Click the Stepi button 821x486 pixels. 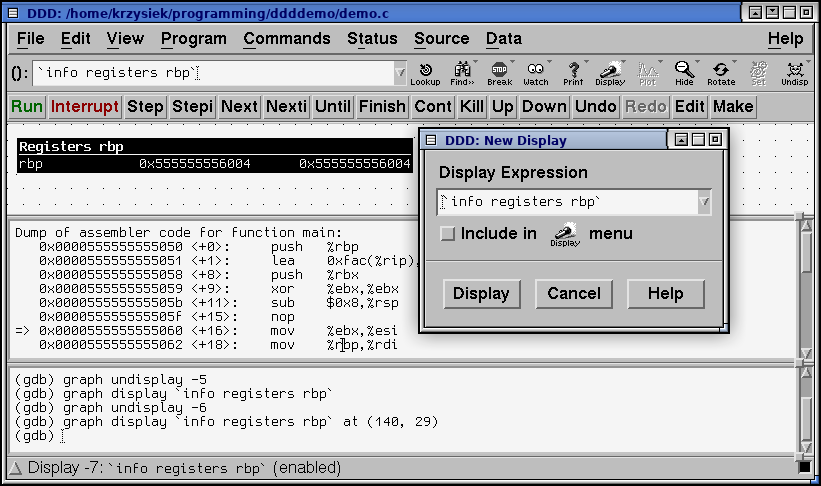pos(192,106)
